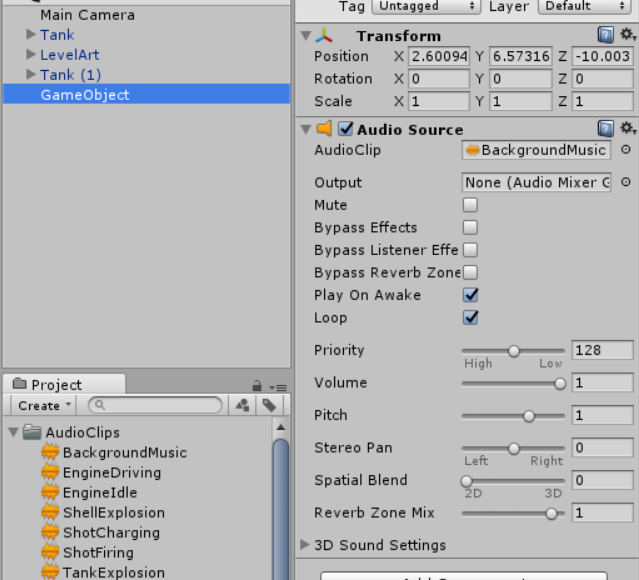Click the Rotation Y input field
This screenshot has height=580, width=639.
point(521,79)
